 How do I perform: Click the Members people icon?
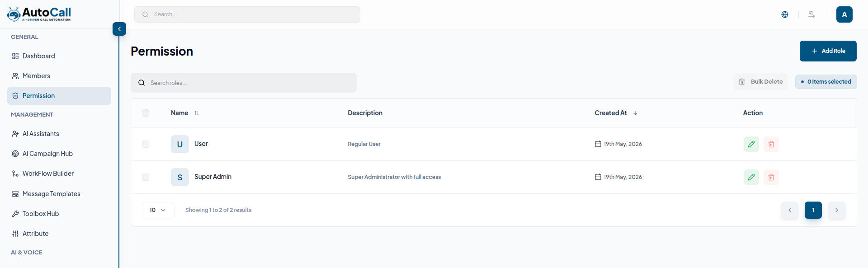click(15, 76)
